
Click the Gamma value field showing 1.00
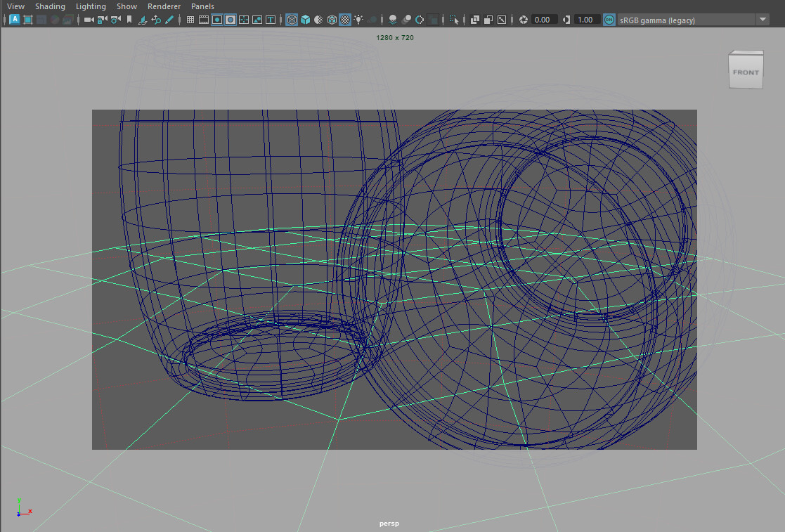(x=587, y=20)
